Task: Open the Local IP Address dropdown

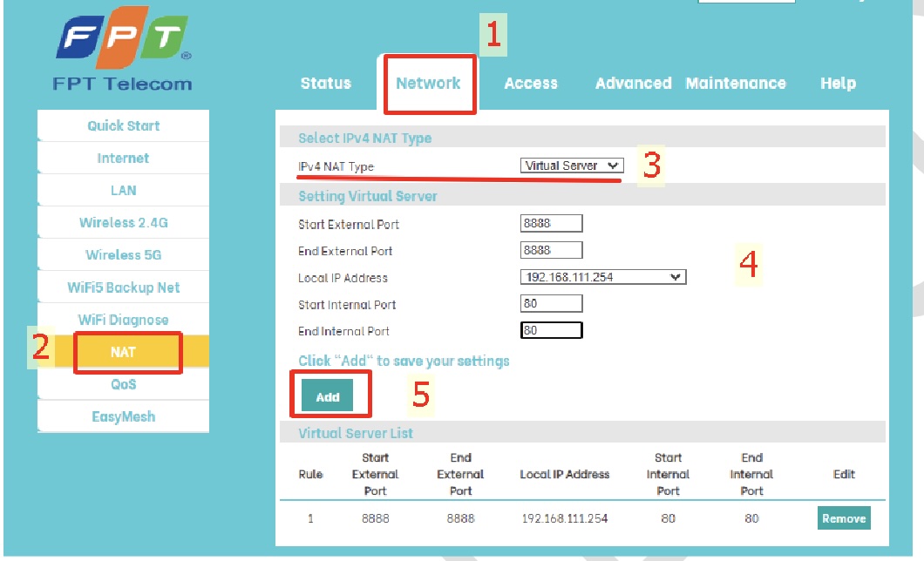Action: click(601, 276)
